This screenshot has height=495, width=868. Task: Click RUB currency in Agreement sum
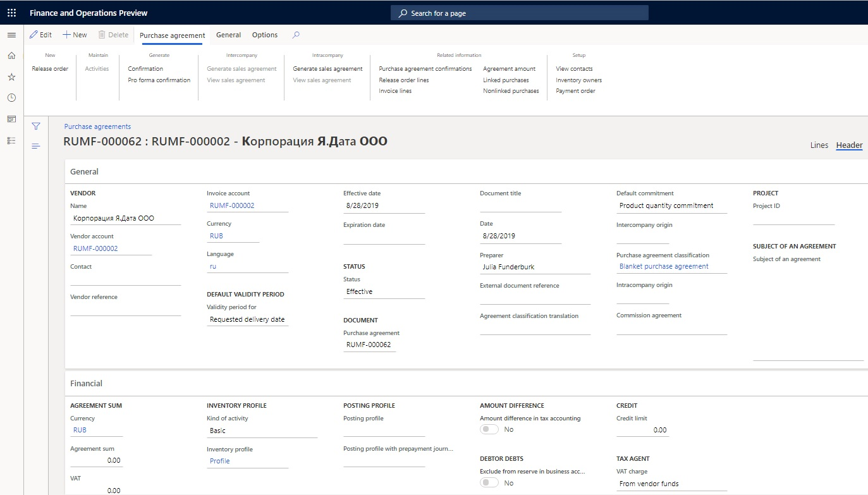[80, 430]
